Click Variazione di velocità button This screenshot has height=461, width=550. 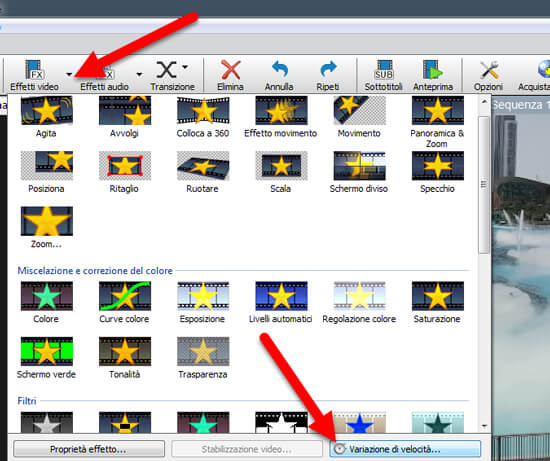click(405, 449)
